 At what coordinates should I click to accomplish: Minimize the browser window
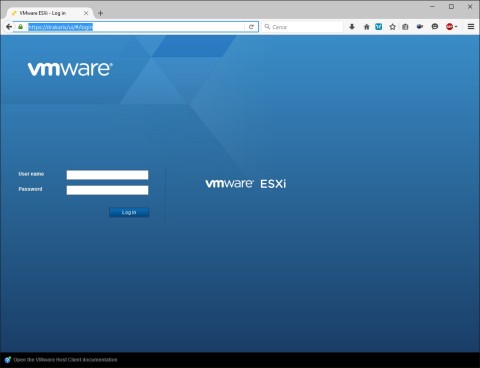pyautogui.click(x=433, y=6)
